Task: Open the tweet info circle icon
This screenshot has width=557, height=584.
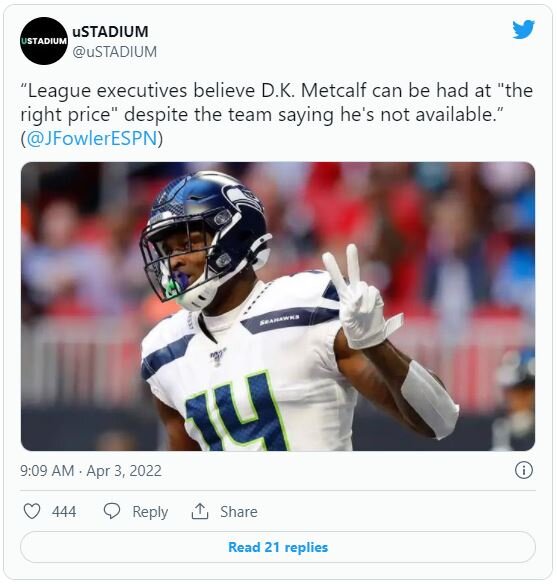Action: [x=524, y=470]
